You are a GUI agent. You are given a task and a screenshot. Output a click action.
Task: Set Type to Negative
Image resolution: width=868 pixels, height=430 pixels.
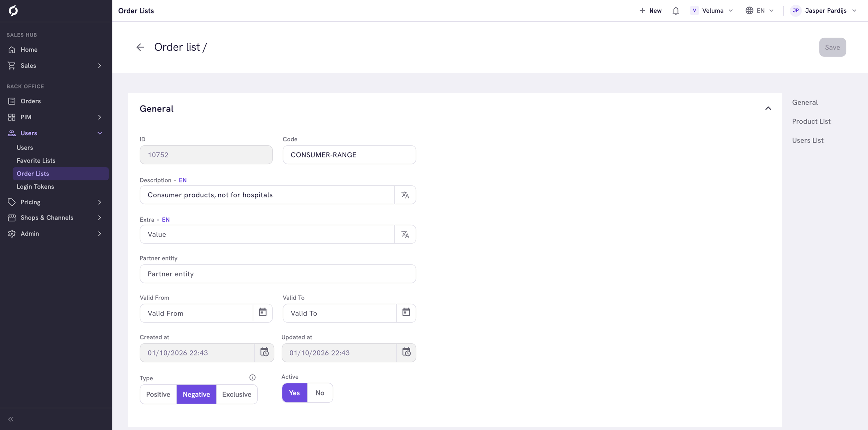[x=196, y=394]
